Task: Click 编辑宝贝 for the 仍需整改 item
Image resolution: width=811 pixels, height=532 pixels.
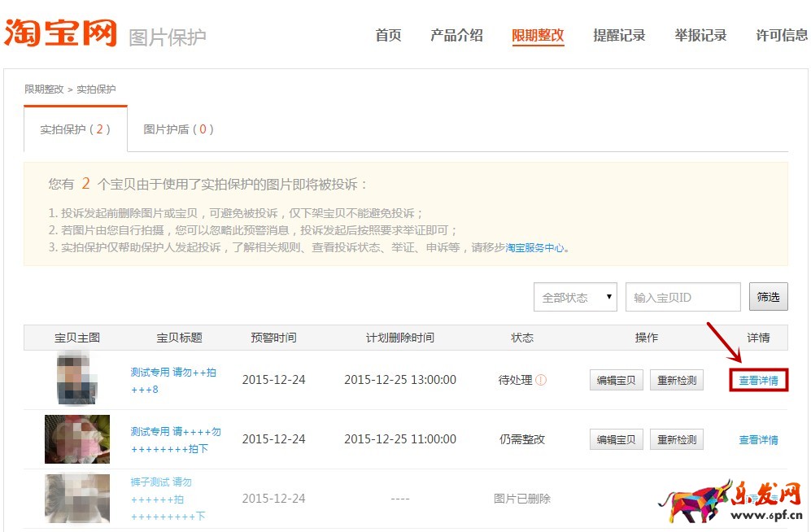Action: click(616, 439)
